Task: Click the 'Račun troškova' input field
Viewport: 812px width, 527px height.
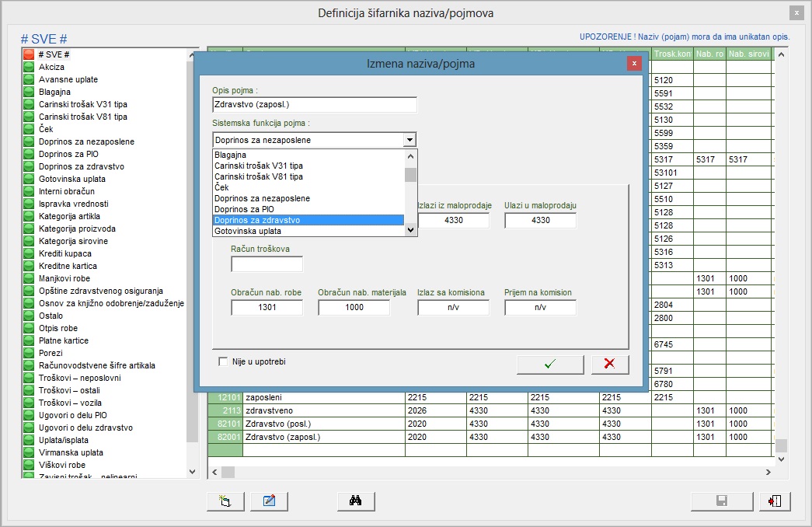Action: [267, 264]
